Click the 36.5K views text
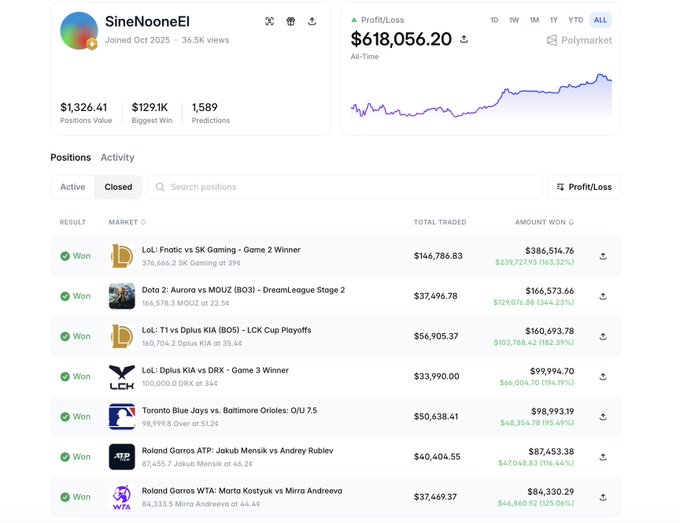 click(x=206, y=40)
